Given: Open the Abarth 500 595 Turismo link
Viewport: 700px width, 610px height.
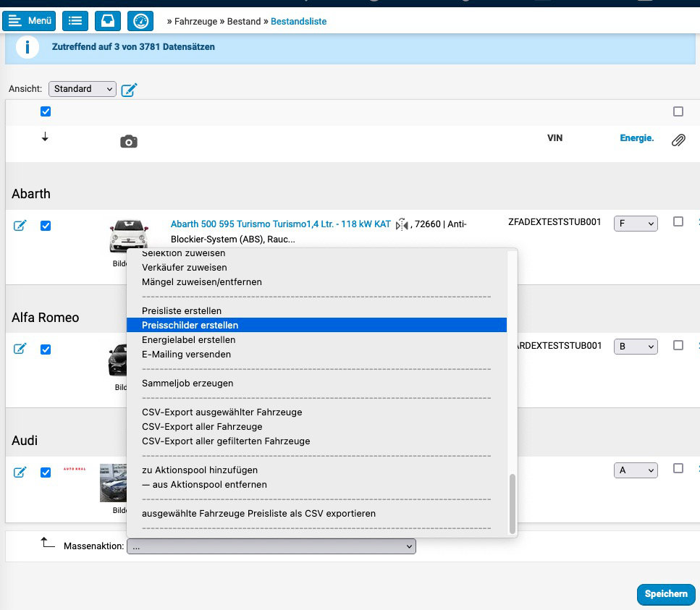Looking at the screenshot, I should [281, 224].
